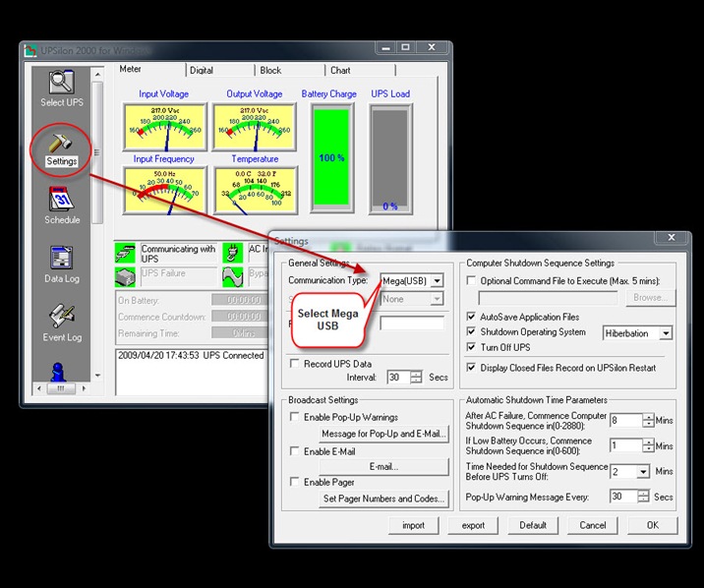Open the E-mail... settings button
The width and height of the screenshot is (704, 588).
pyautogui.click(x=383, y=467)
